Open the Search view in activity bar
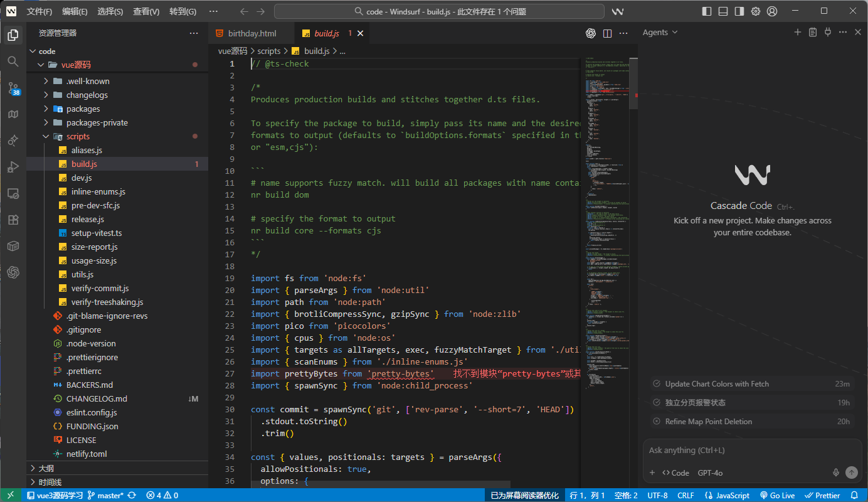This screenshot has width=868, height=502. (13, 61)
